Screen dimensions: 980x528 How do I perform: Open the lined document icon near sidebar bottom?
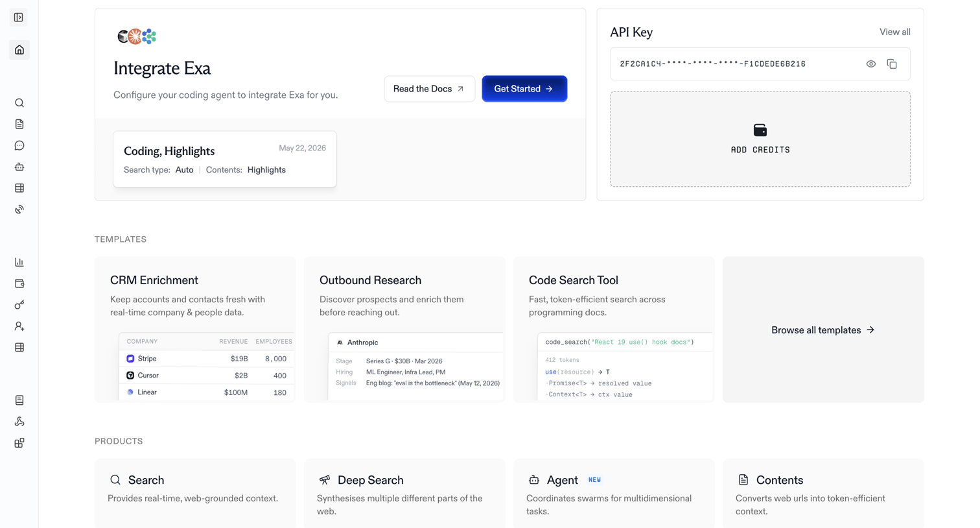19,400
